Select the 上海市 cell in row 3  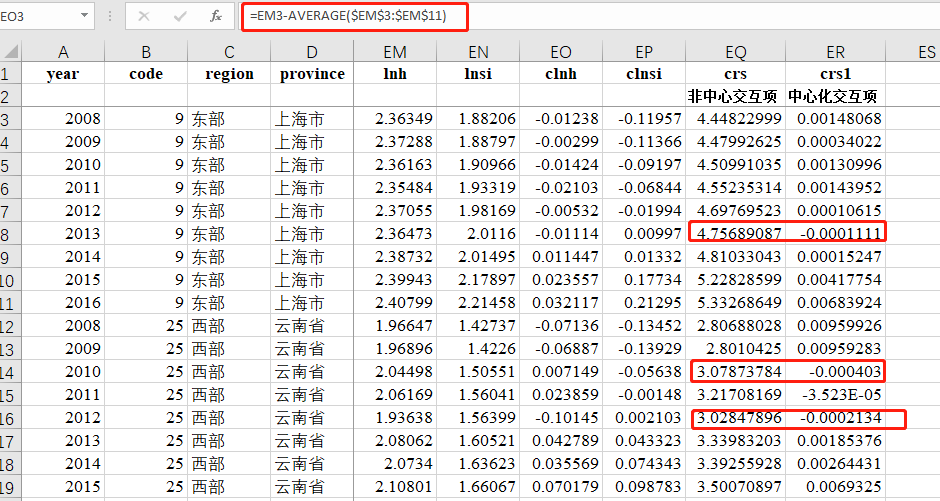coord(312,119)
